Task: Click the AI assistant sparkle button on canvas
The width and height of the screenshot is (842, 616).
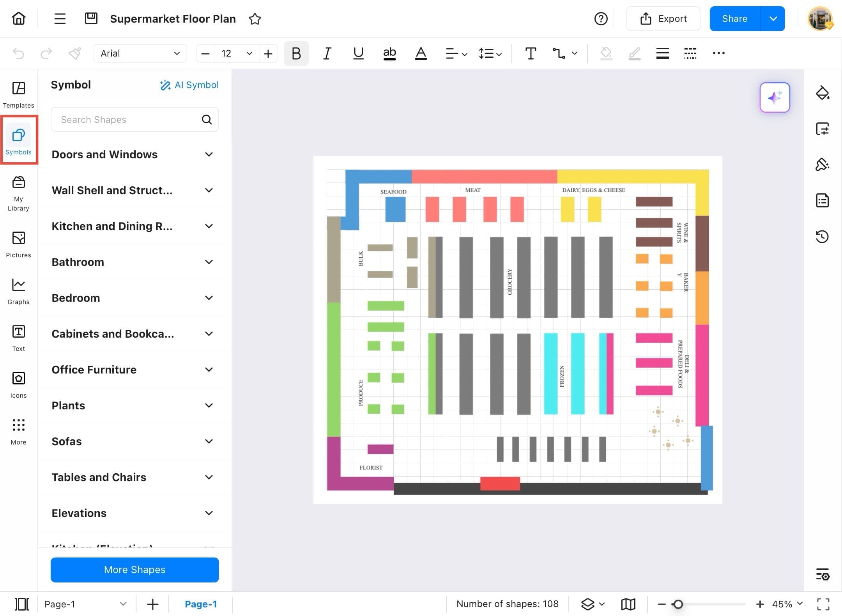Action: click(775, 97)
